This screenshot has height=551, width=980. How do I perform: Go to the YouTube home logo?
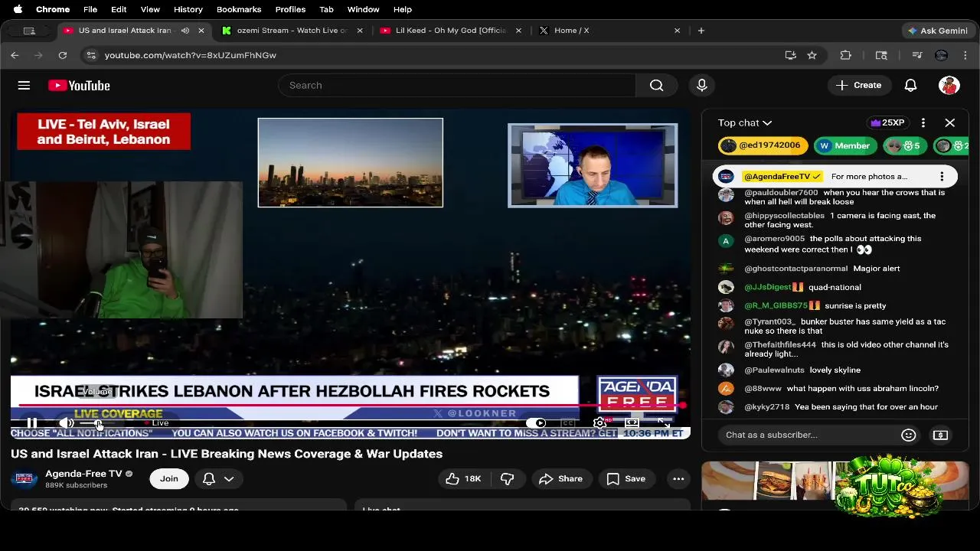(x=79, y=86)
